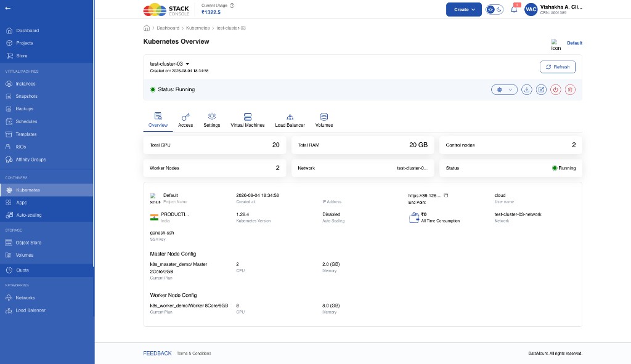The height and width of the screenshot is (364, 631).
Task: Click the Current Usage amount ₹1322.5
Action: click(x=211, y=12)
